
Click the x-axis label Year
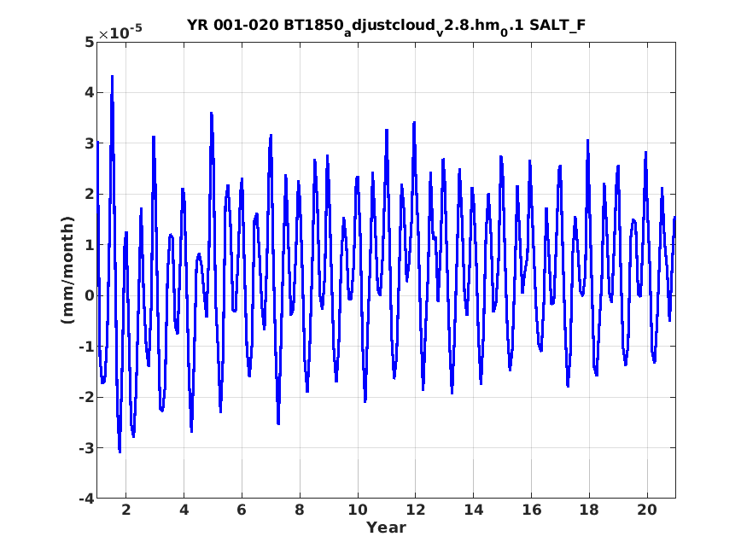(x=386, y=528)
